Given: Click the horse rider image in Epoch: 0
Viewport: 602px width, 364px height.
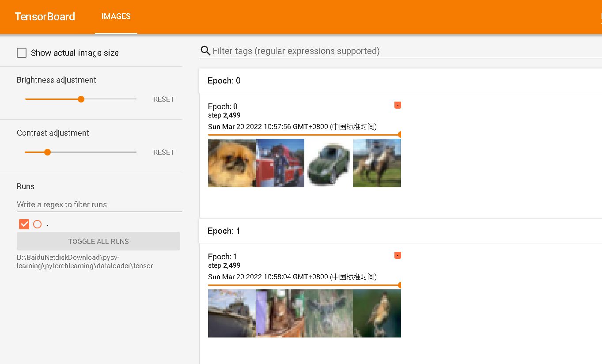Looking at the screenshot, I should tap(377, 163).
